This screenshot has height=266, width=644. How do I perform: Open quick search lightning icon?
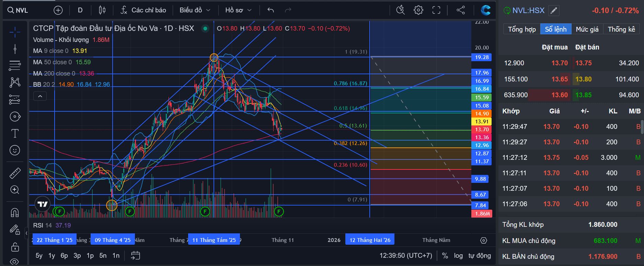pos(401,10)
